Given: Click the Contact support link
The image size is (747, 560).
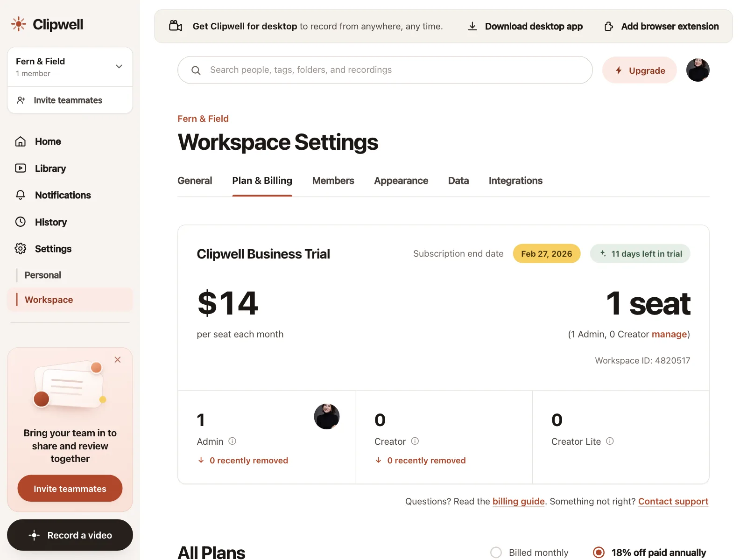Looking at the screenshot, I should pyautogui.click(x=673, y=501).
